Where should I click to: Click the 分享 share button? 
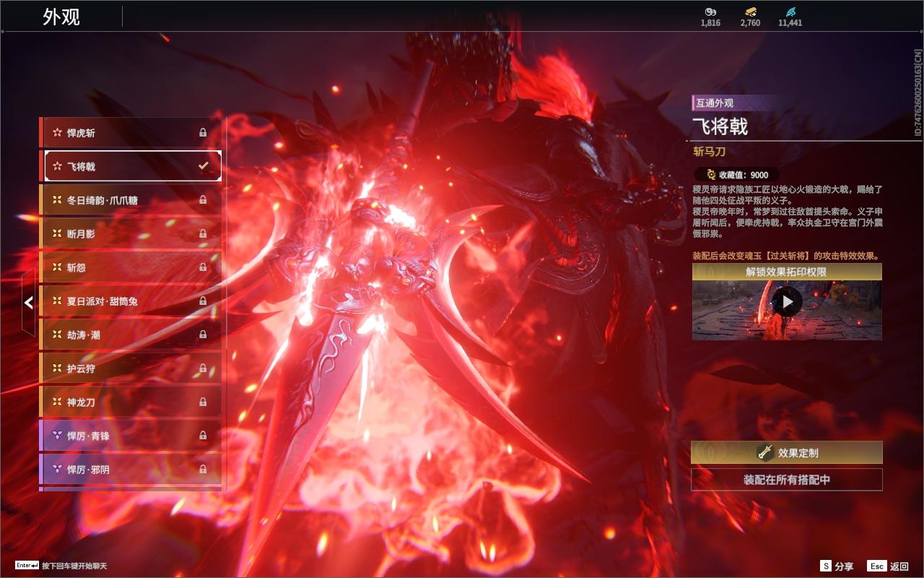pyautogui.click(x=837, y=566)
